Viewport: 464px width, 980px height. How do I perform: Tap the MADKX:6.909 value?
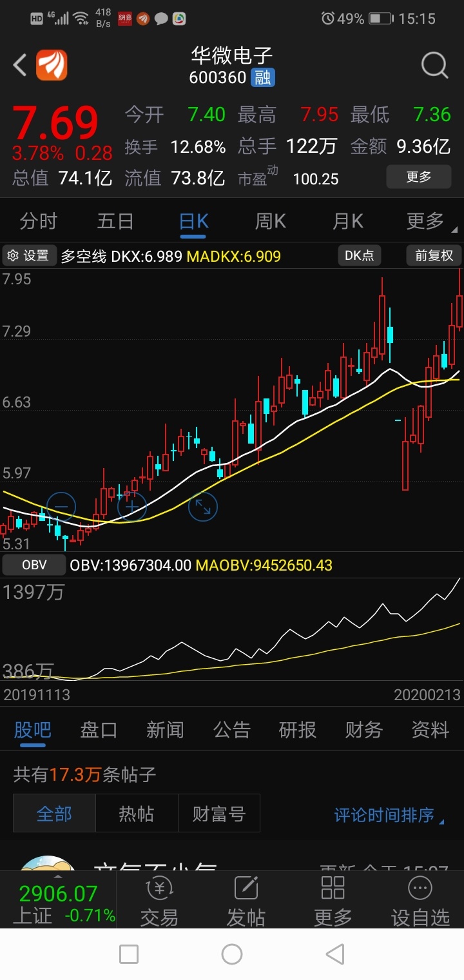point(234,257)
